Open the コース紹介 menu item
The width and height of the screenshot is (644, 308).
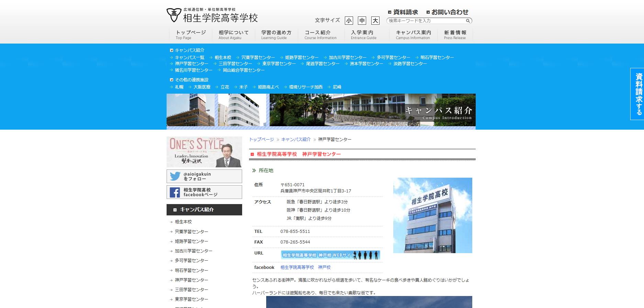point(320,35)
